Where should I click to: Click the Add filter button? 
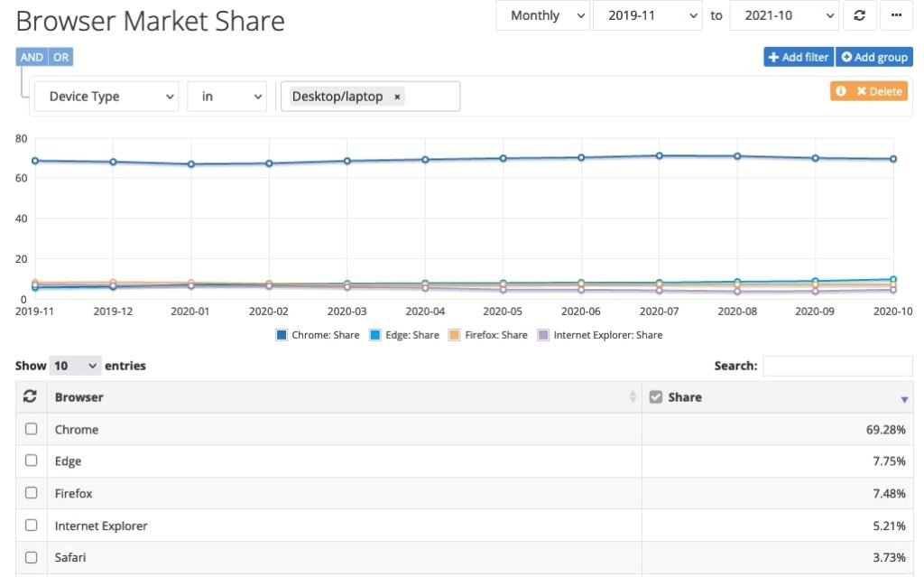(x=798, y=57)
